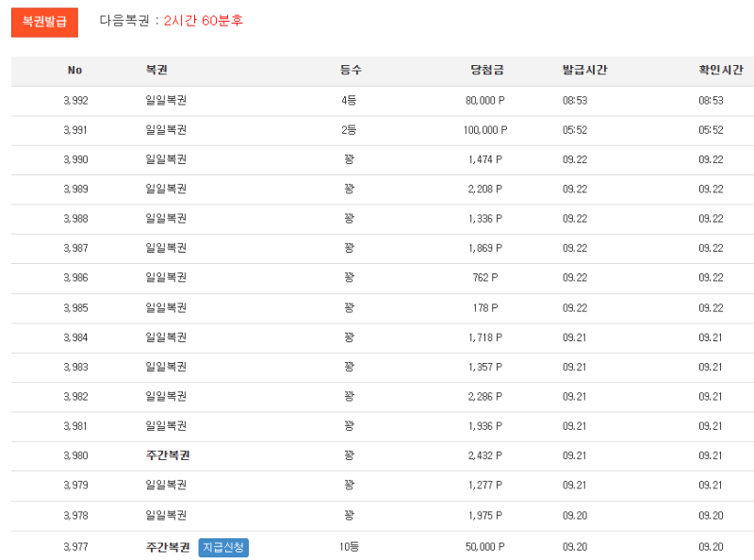
Task: Select the row number 3,987
Action: (x=76, y=248)
